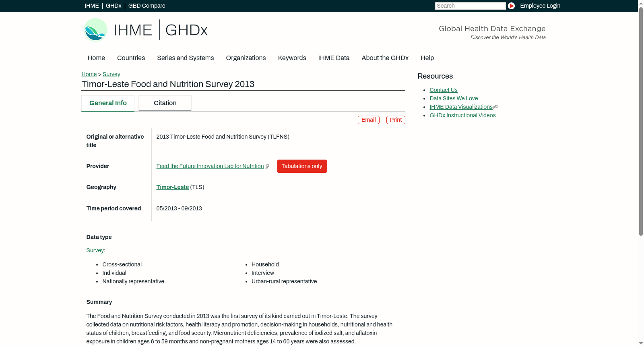Click the Provider label
644x347 pixels.
click(x=98, y=166)
